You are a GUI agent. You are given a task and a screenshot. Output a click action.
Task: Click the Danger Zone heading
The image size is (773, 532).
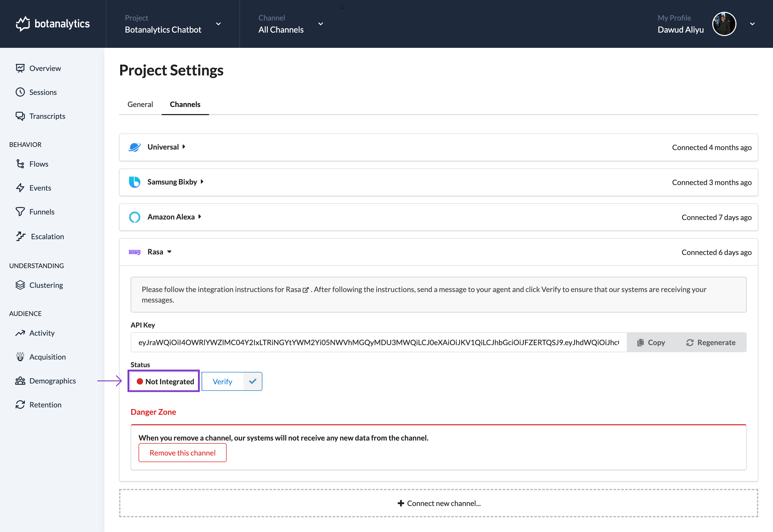click(x=153, y=412)
